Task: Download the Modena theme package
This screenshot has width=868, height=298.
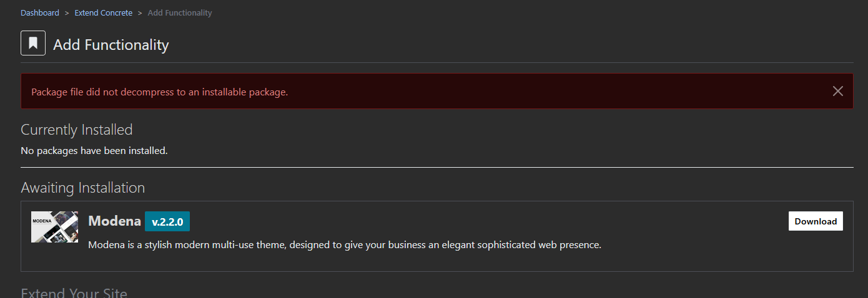Action: (816, 221)
